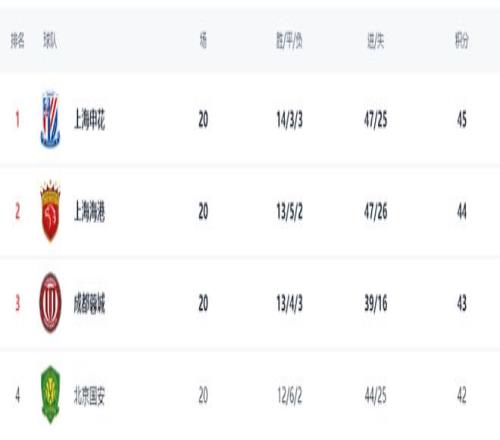Click the 场 matches column header
This screenshot has width=500, height=440.
203,41
